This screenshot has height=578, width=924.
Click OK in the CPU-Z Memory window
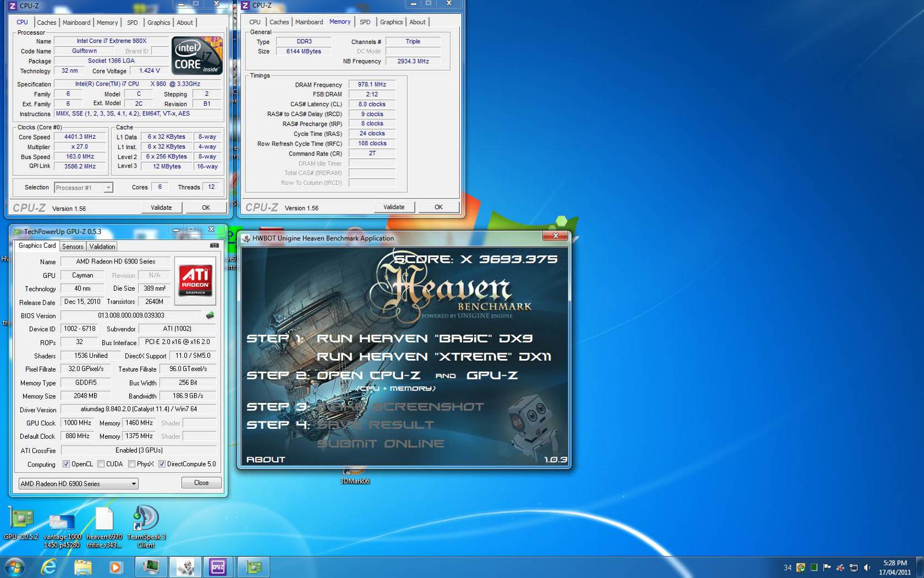(438, 207)
